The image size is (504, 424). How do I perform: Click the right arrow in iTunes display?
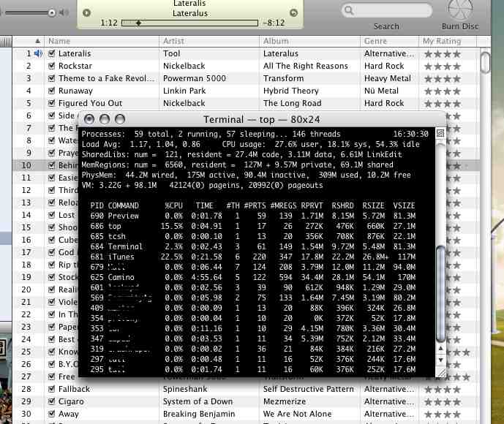pyautogui.click(x=294, y=12)
